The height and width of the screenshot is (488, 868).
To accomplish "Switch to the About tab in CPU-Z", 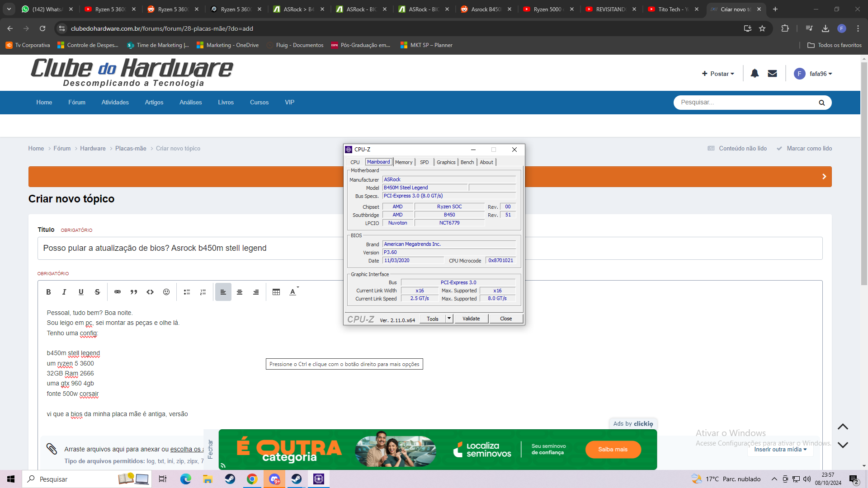I will coord(486,162).
